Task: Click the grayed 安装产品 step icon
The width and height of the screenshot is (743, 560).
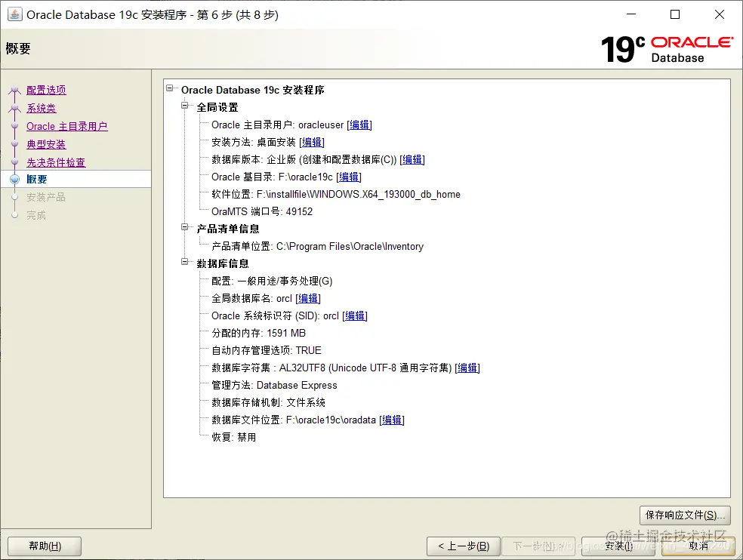Action: pyautogui.click(x=15, y=197)
